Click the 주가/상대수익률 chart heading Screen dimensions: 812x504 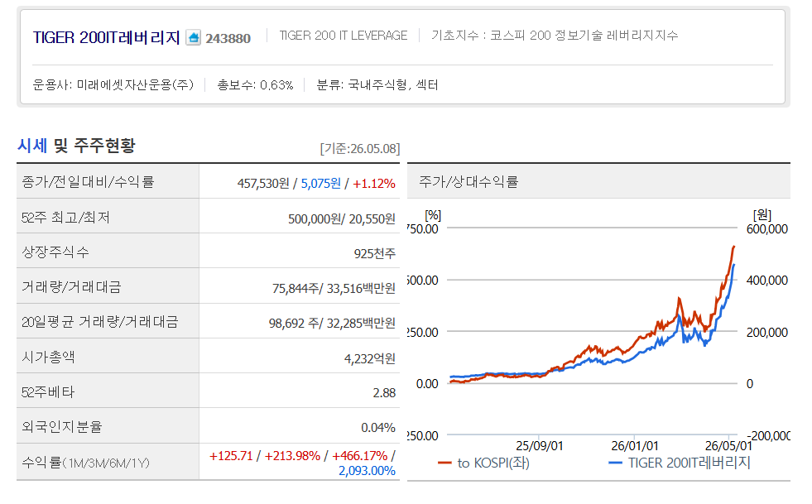point(468,182)
